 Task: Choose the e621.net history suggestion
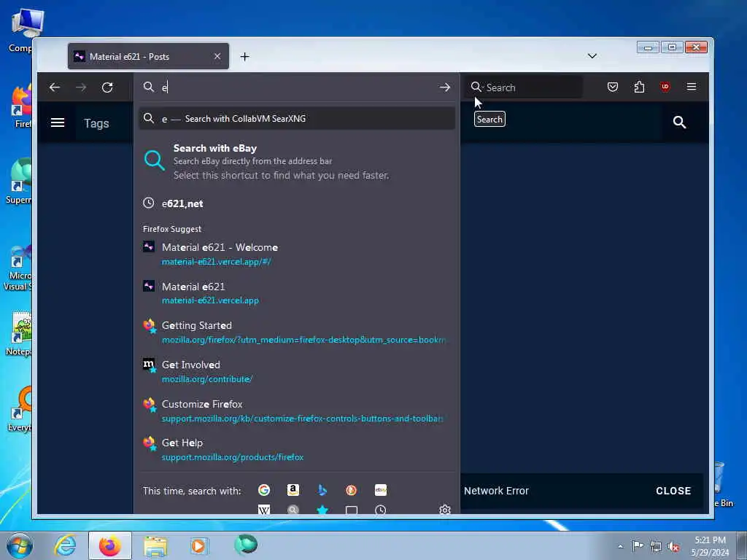click(297, 203)
